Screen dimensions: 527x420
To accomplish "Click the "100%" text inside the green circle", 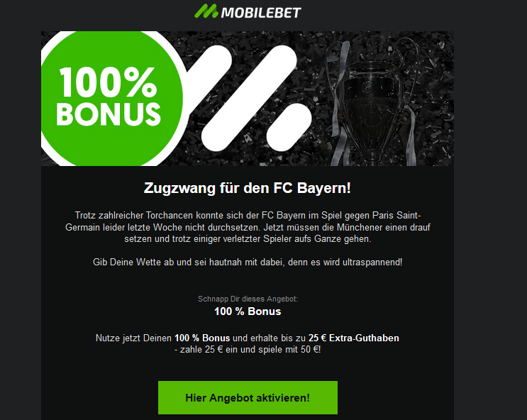I will 108,82.
